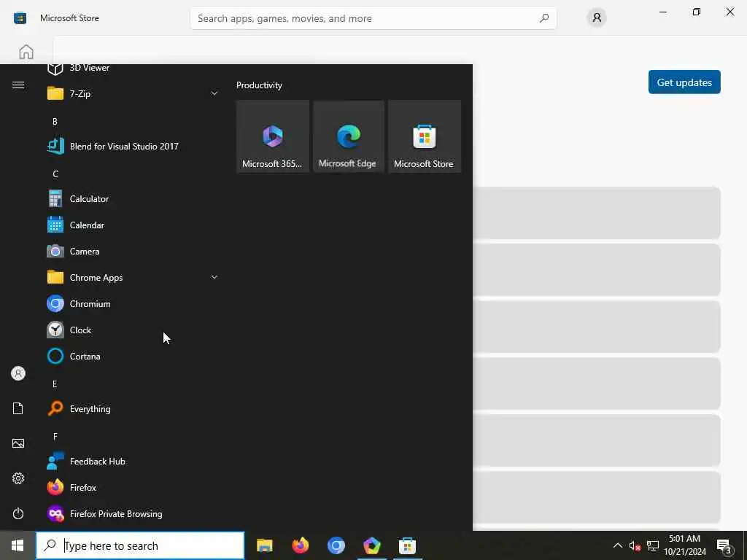Screen dimensions: 747x560
Task: Click the letter F section header
Action: [55, 436]
